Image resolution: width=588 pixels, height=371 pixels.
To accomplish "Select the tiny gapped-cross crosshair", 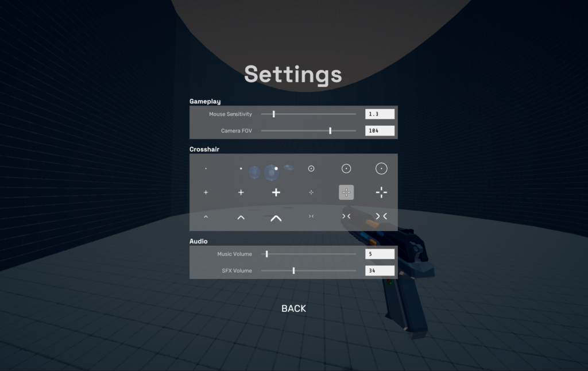I will (x=311, y=192).
